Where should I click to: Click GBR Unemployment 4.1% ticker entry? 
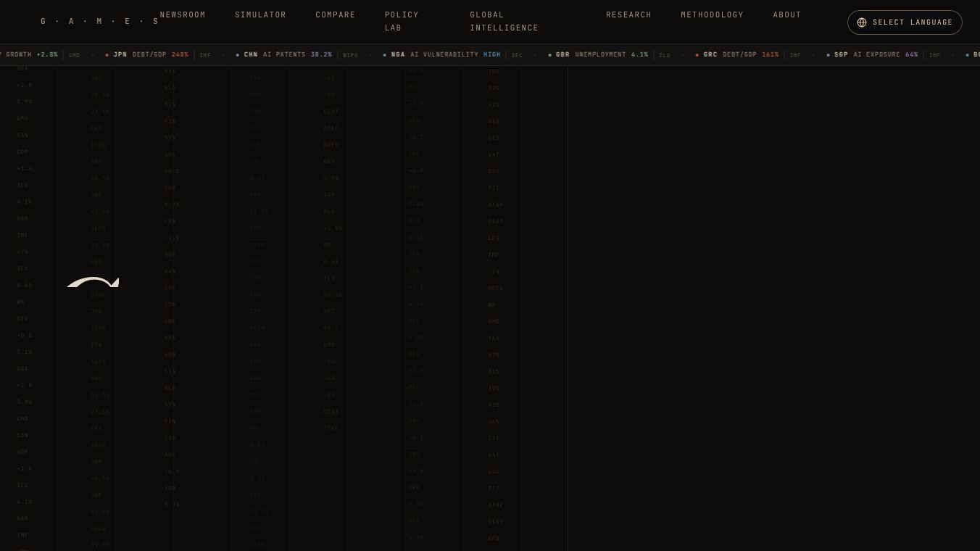[x=609, y=55]
